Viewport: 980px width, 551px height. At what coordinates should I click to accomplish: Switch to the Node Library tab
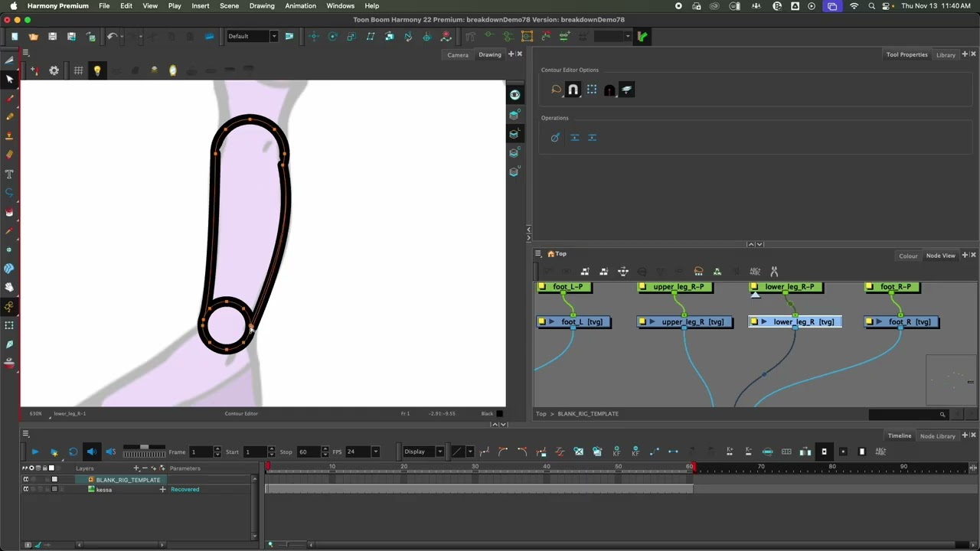pos(938,436)
